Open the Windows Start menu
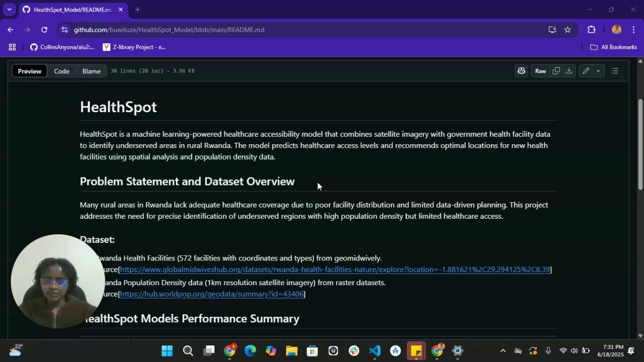Viewport: 644px width, 362px height. (x=167, y=351)
